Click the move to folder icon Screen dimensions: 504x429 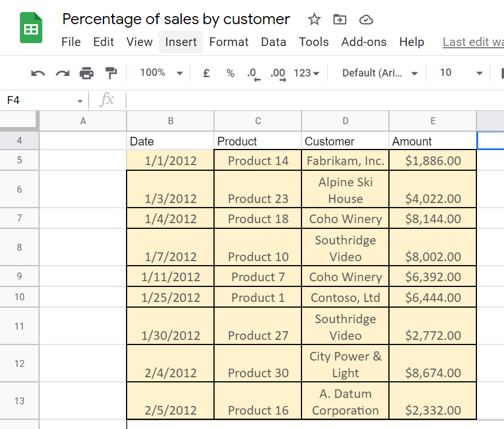click(340, 20)
